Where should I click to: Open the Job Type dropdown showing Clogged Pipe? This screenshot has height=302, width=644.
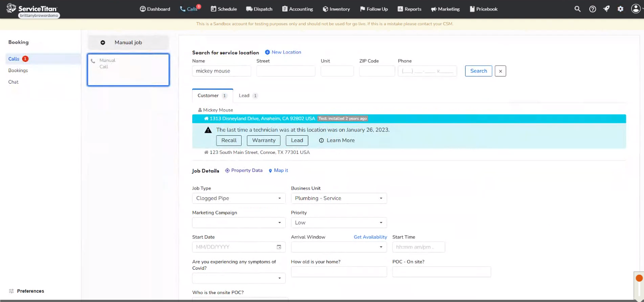(x=238, y=198)
